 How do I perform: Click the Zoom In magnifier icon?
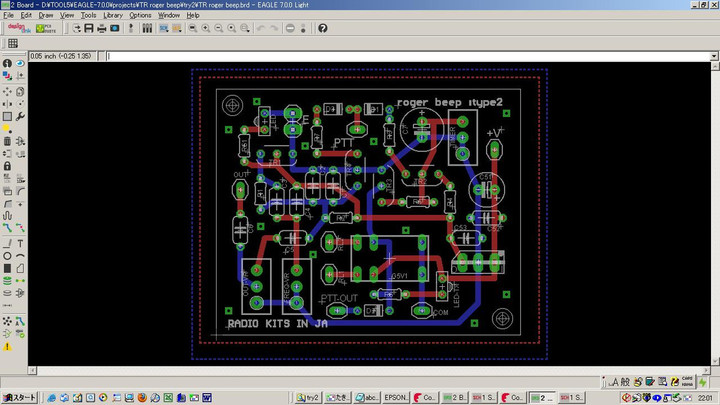(x=205, y=28)
